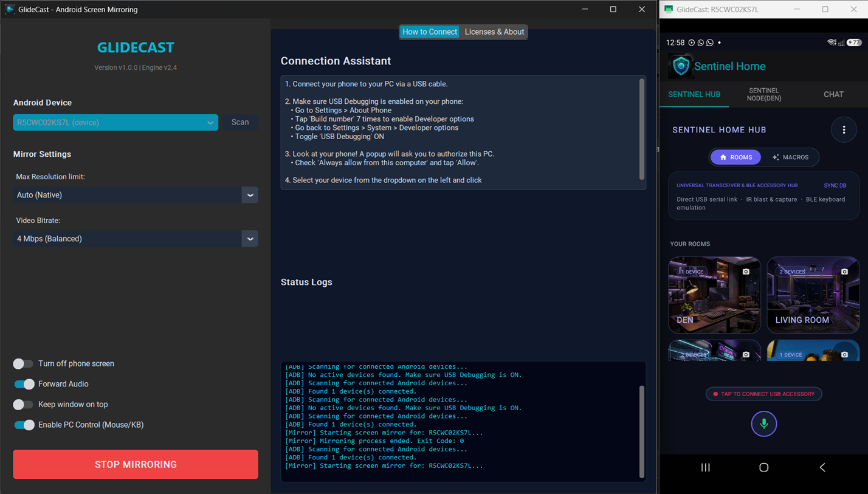Open the Max Resolution limit dropdown
This screenshot has width=868, height=494.
tap(136, 195)
